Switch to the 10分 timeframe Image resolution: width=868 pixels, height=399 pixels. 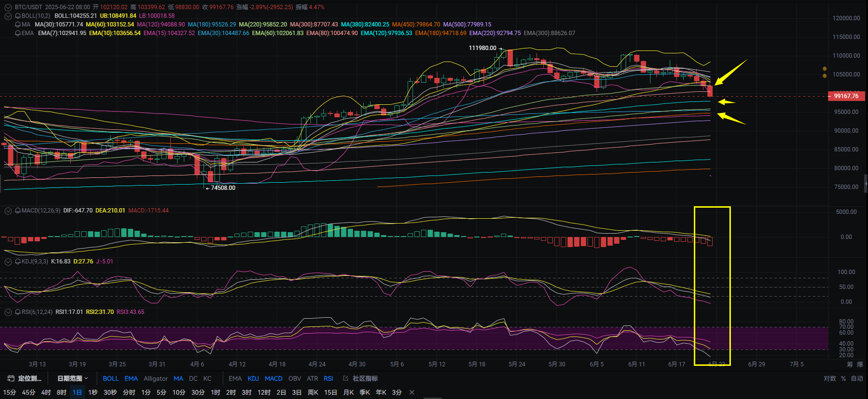point(179,392)
